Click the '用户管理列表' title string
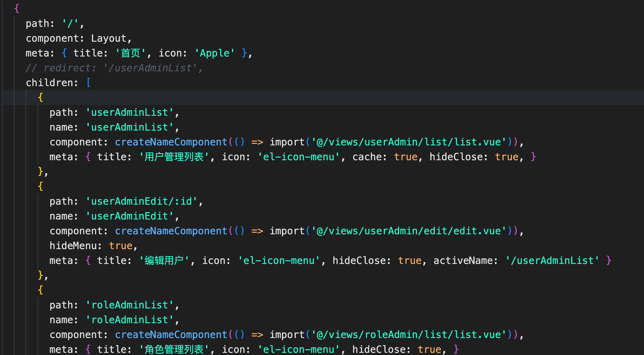The height and width of the screenshot is (355, 644). tap(174, 157)
